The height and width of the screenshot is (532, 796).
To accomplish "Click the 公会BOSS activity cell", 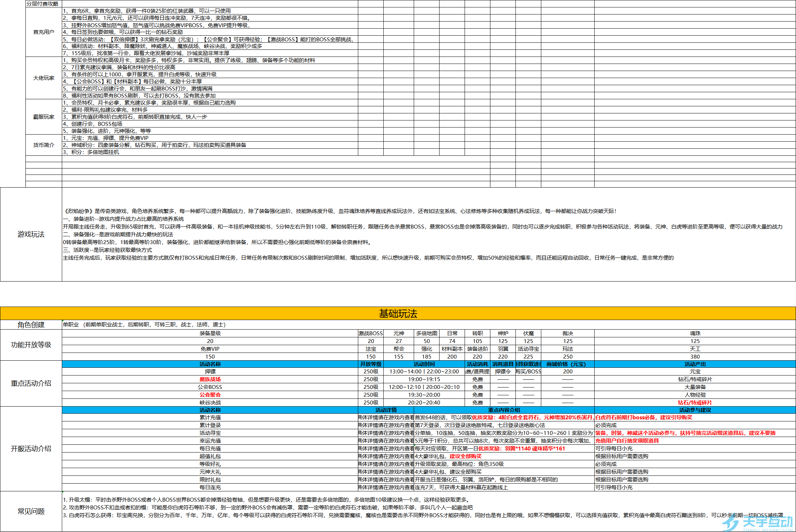I will coord(210,387).
